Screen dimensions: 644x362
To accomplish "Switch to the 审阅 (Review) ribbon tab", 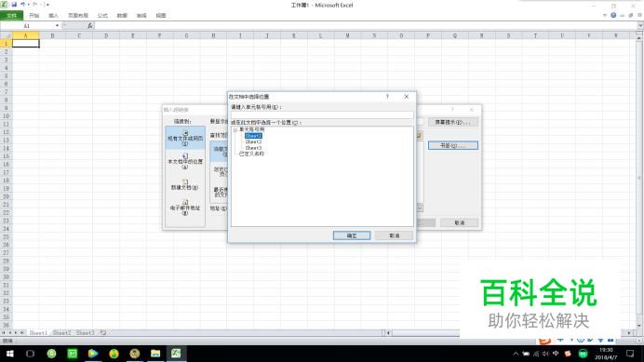I will [141, 16].
